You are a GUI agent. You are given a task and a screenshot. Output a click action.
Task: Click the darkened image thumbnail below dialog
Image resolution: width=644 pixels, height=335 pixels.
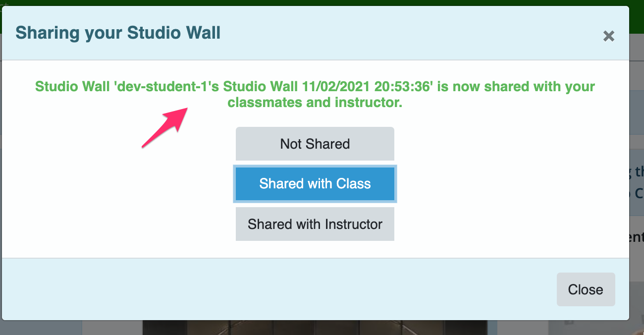point(320,328)
